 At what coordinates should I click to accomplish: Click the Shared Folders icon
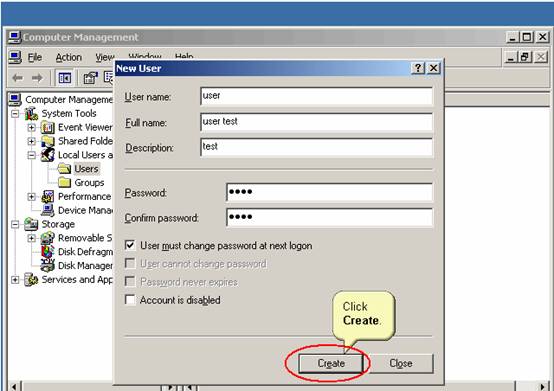[47, 141]
